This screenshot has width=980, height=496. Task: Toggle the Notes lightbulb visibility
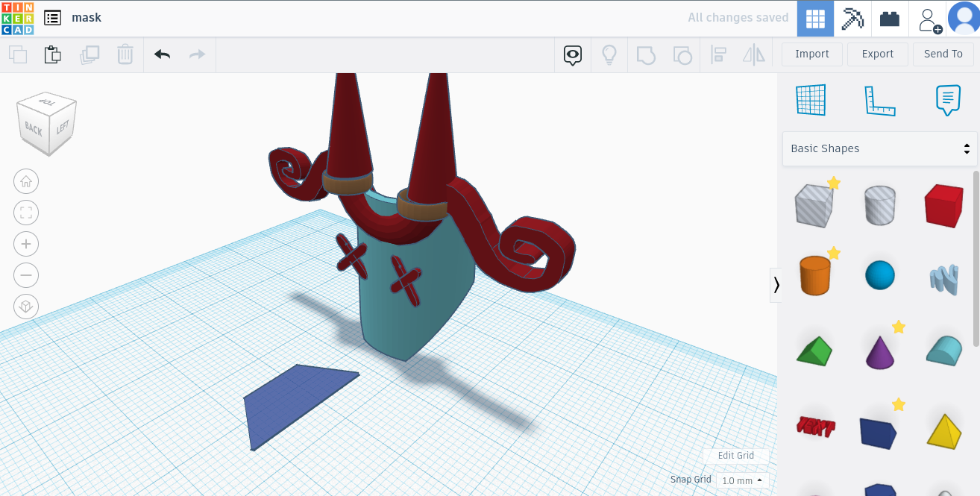[x=609, y=54]
